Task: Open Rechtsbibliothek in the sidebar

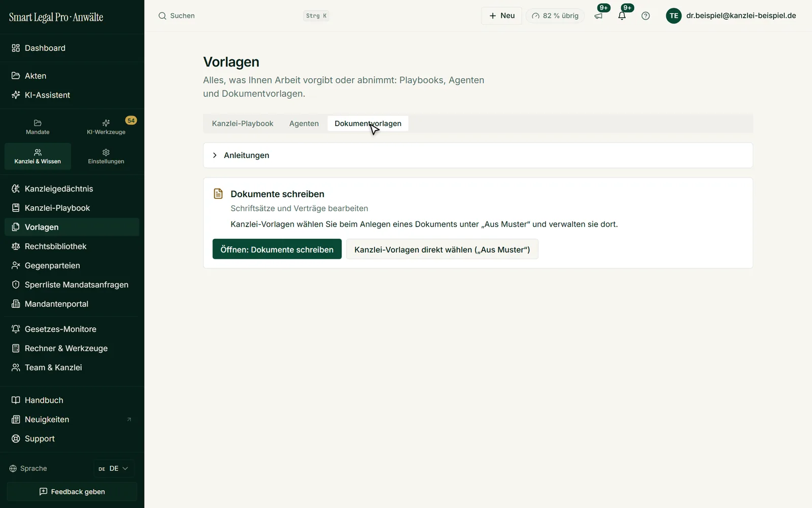Action: tap(72, 246)
